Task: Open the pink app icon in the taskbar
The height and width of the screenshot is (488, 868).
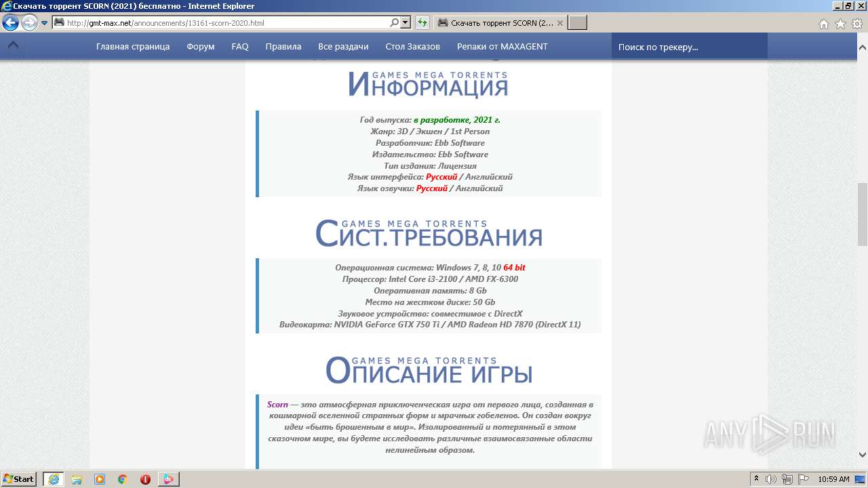Action: coord(168,479)
